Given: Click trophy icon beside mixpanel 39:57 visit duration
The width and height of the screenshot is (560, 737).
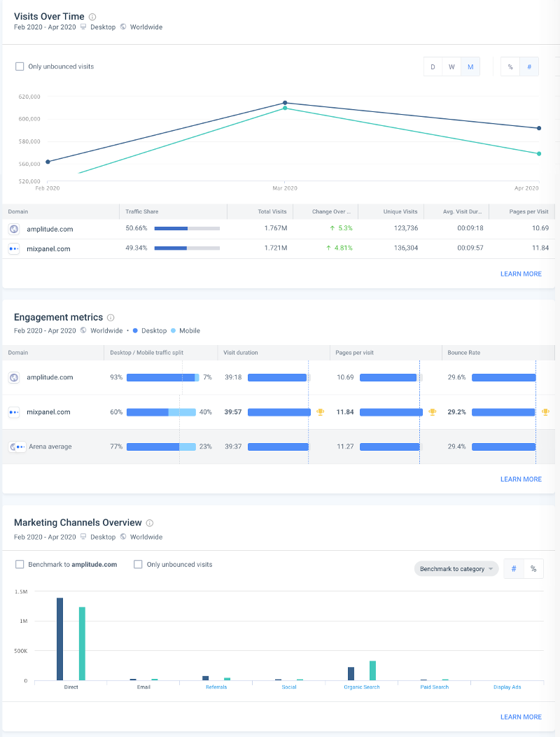Looking at the screenshot, I should point(320,412).
